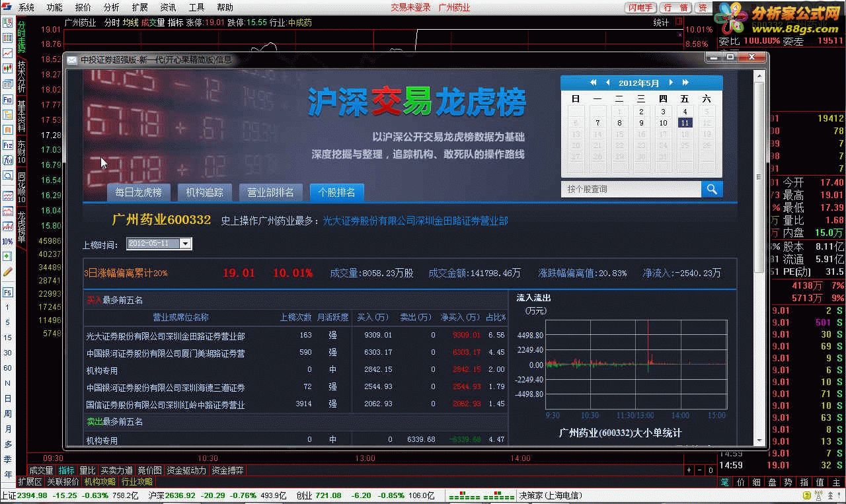
Task: Select the pencil drawing tool icon
Action: click(x=7, y=271)
